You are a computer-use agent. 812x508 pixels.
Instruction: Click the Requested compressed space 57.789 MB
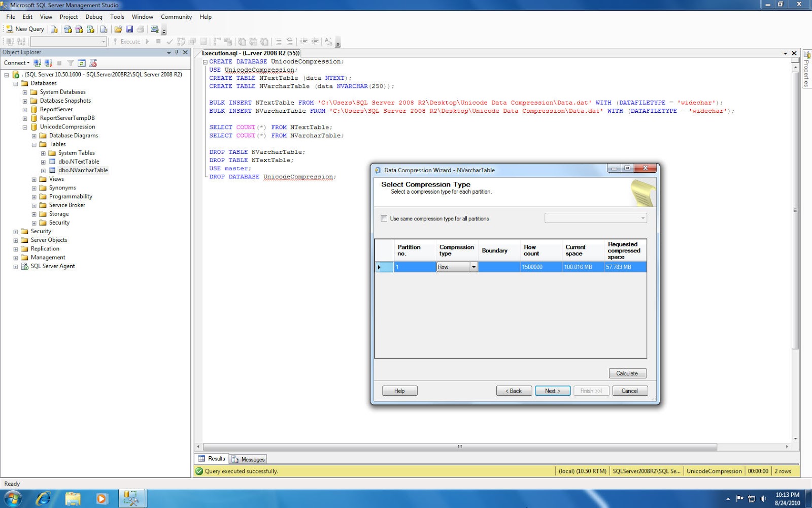tap(625, 267)
